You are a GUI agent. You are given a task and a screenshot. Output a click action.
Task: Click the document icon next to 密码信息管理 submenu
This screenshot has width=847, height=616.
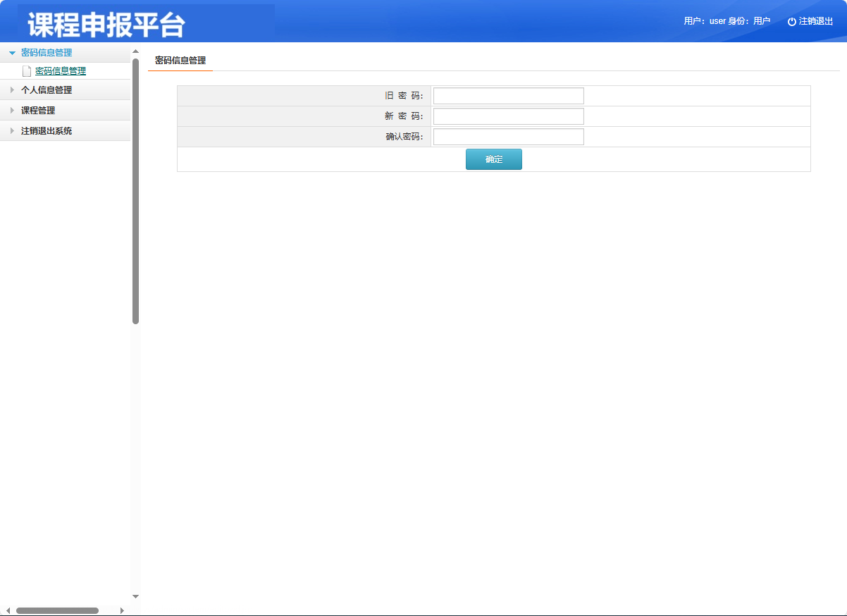[26, 70]
